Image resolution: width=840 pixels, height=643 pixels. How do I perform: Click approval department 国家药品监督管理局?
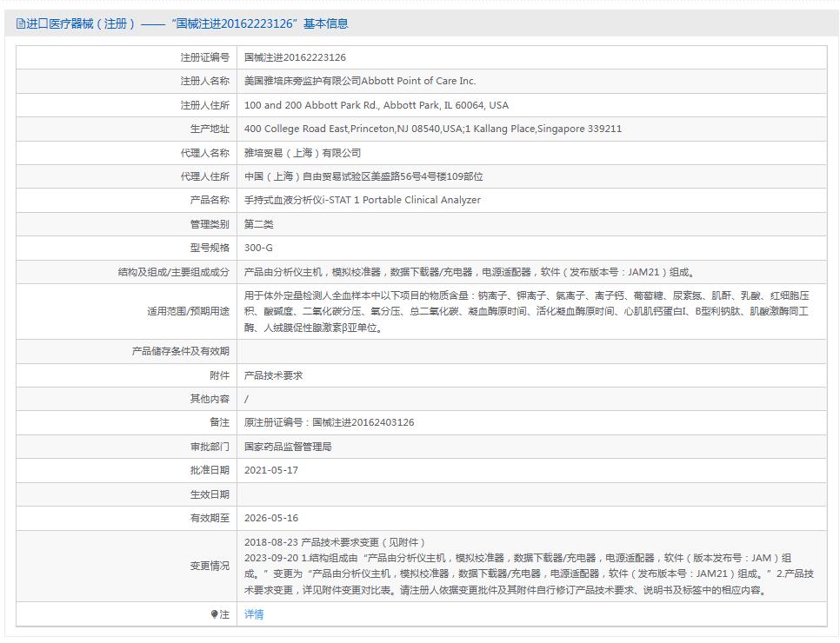pos(288,447)
